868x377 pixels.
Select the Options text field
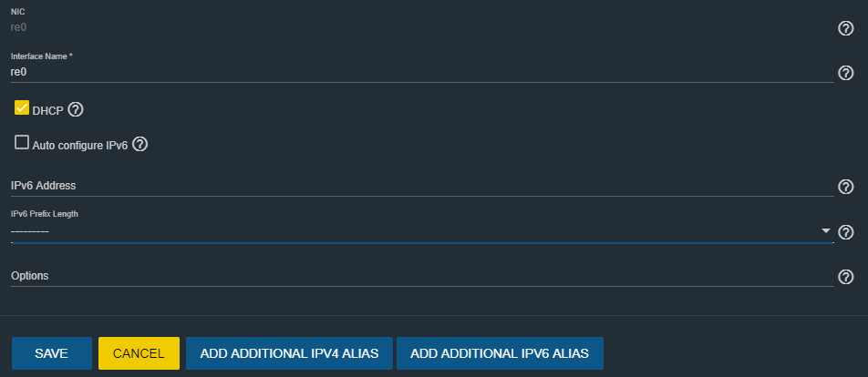point(422,276)
